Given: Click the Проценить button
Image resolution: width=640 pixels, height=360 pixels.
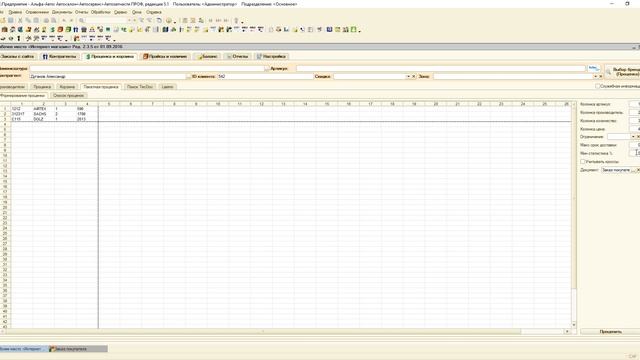Looking at the screenshot, I should tap(611, 331).
